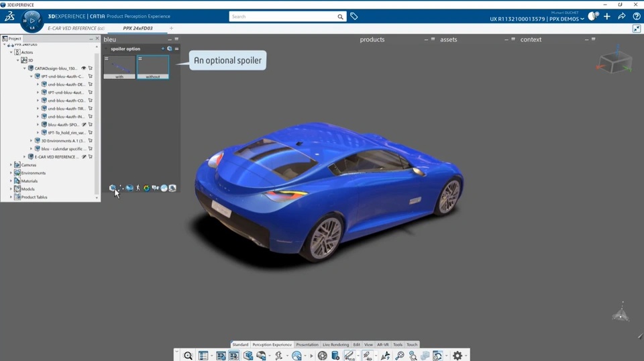
Task: Switch to the Live Rendering tab
Action: [x=335, y=344]
